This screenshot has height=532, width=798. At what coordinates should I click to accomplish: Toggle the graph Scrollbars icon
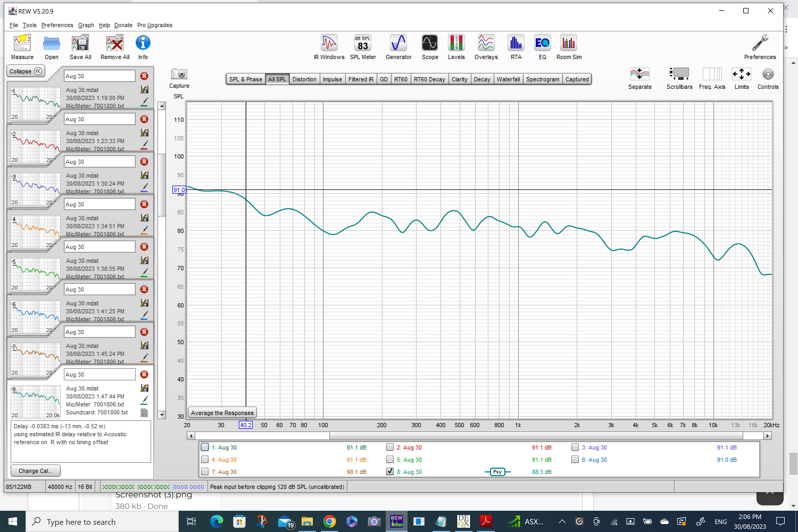679,78
